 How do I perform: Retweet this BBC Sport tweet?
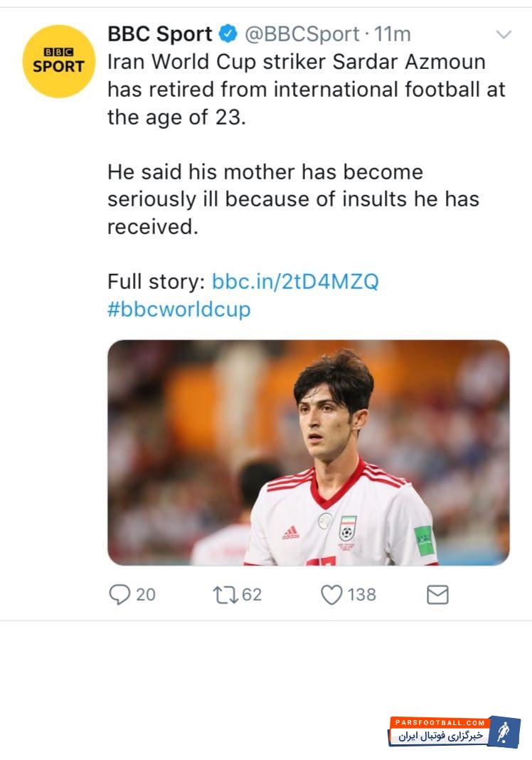pos(225,594)
